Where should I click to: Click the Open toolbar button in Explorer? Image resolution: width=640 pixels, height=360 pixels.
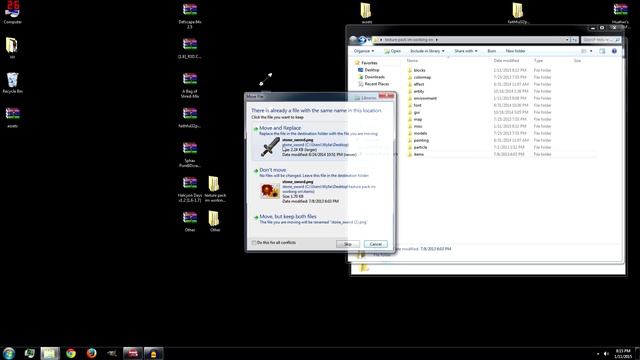click(392, 51)
